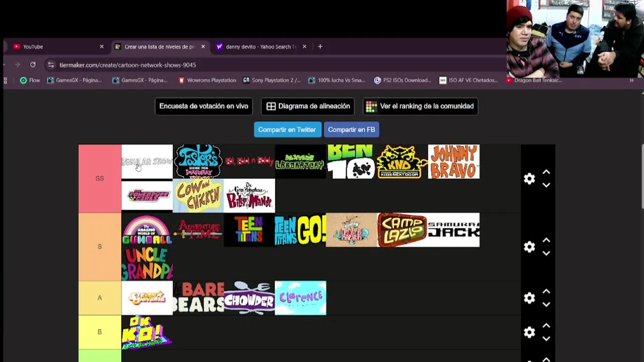Select the Chowder thumbnail
644x362 pixels.
(249, 298)
